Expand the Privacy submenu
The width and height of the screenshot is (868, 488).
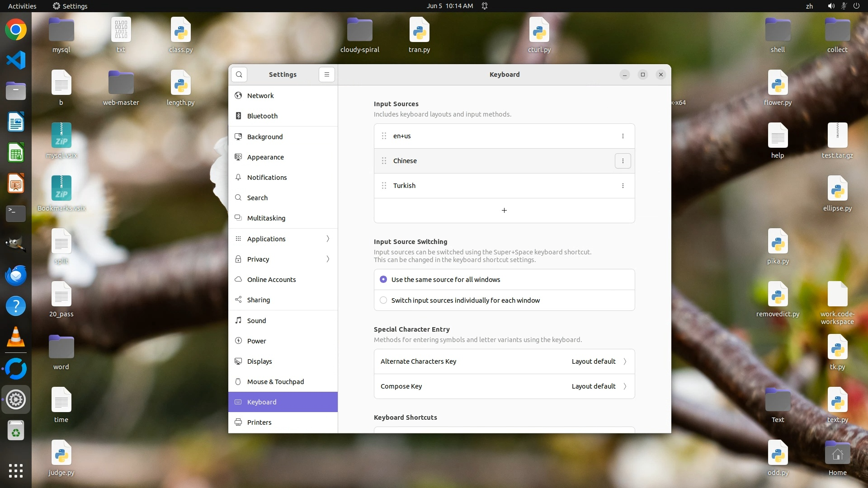coord(328,259)
